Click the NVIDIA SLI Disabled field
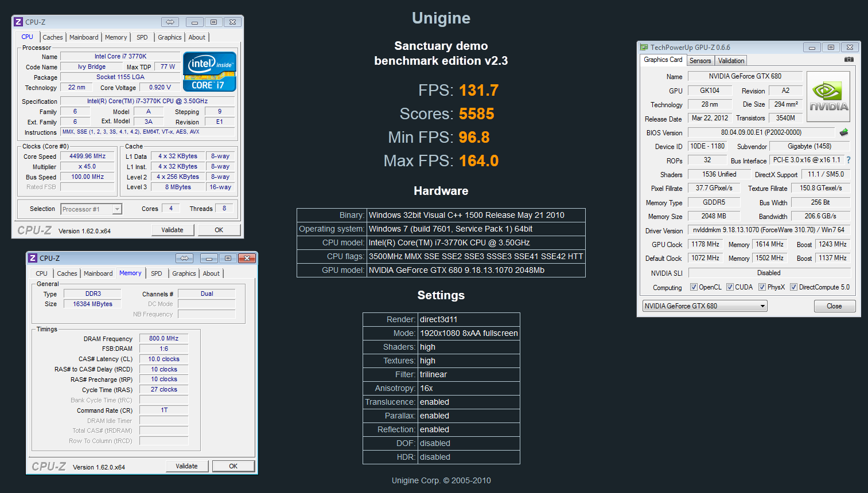The height and width of the screenshot is (493, 868). (x=769, y=273)
